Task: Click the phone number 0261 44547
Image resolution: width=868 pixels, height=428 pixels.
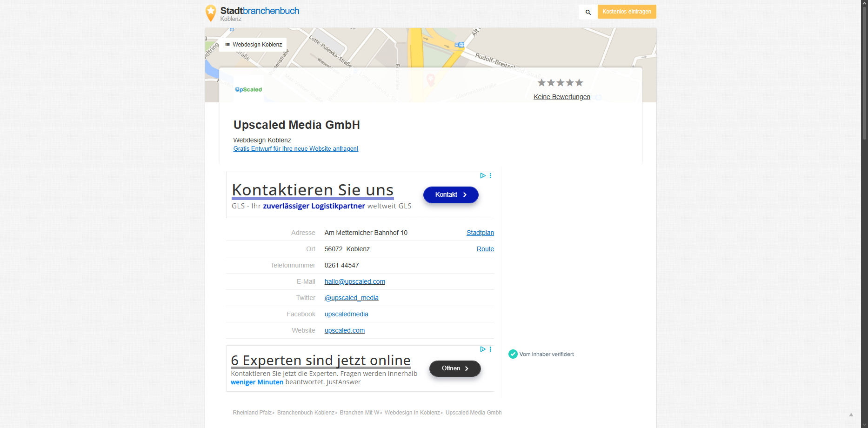Action: coord(342,265)
